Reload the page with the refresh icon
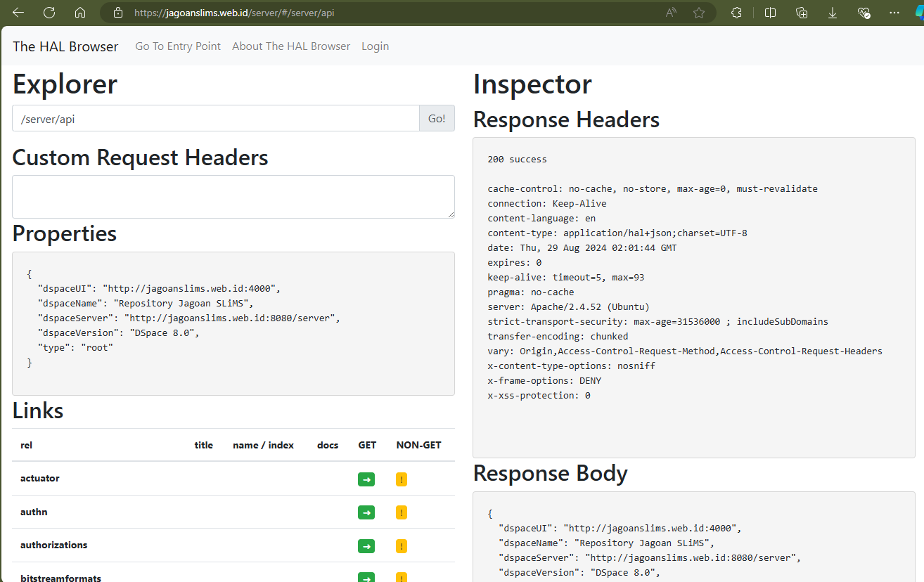924x582 pixels. [x=49, y=13]
